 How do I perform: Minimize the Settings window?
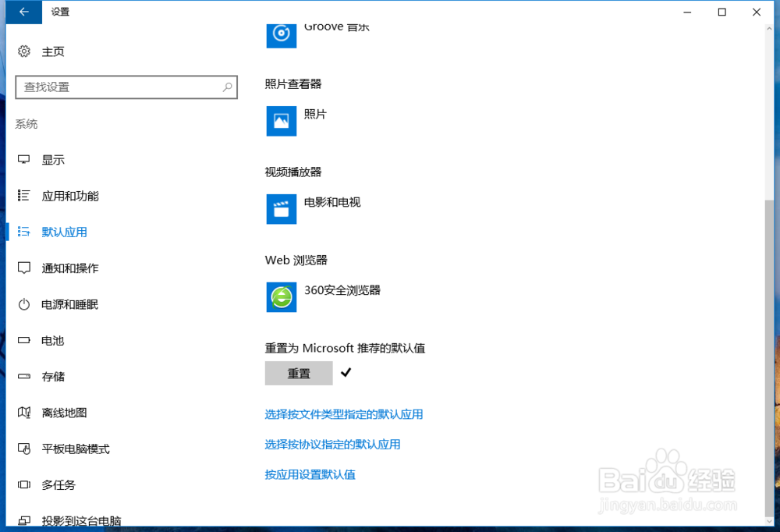pos(687,12)
